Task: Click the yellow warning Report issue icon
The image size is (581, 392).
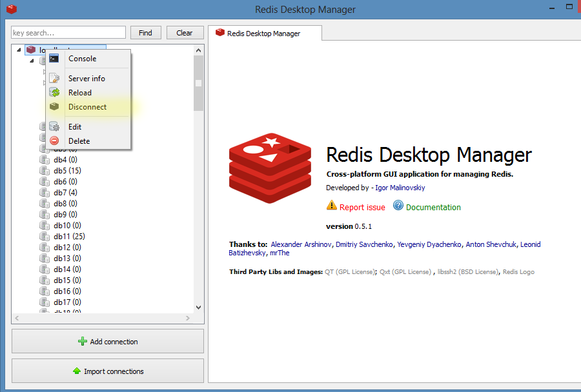Action: (332, 206)
